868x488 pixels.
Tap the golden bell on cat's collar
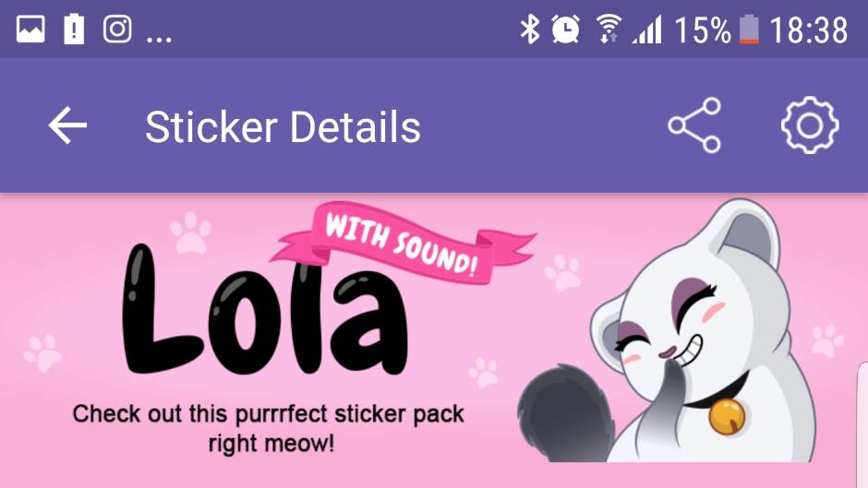(727, 418)
